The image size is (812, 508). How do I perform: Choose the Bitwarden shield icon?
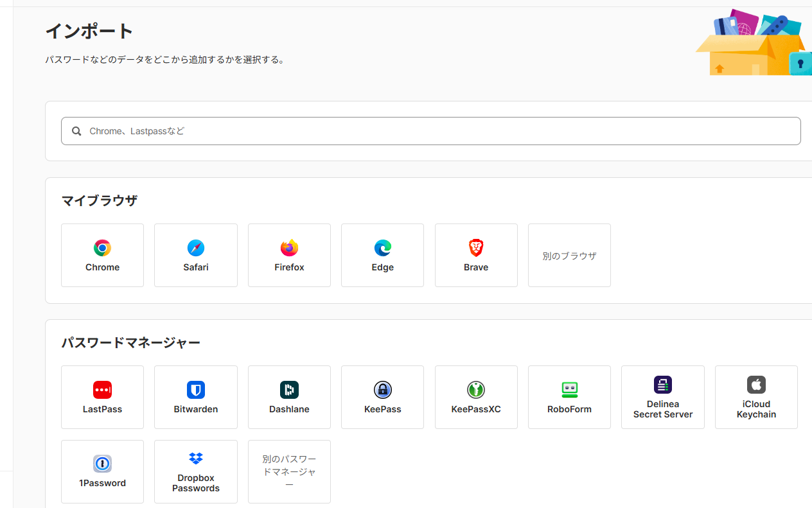[x=196, y=390]
